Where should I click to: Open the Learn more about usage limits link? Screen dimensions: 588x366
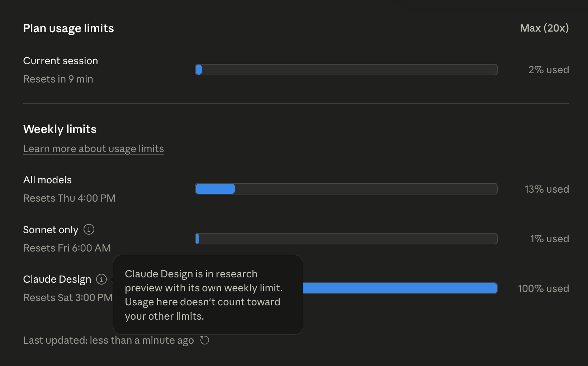pyautogui.click(x=93, y=149)
